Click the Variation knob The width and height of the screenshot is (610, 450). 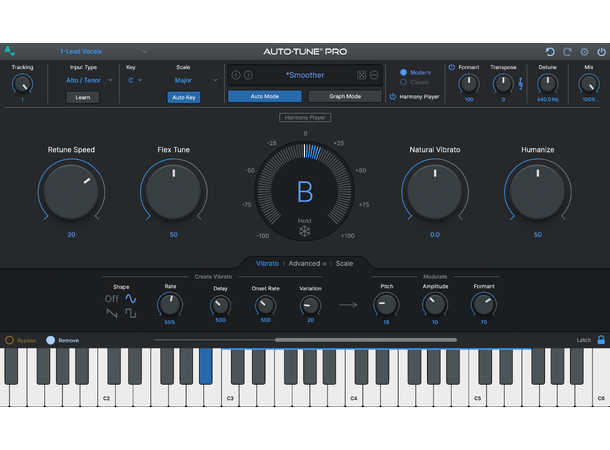coord(310,306)
